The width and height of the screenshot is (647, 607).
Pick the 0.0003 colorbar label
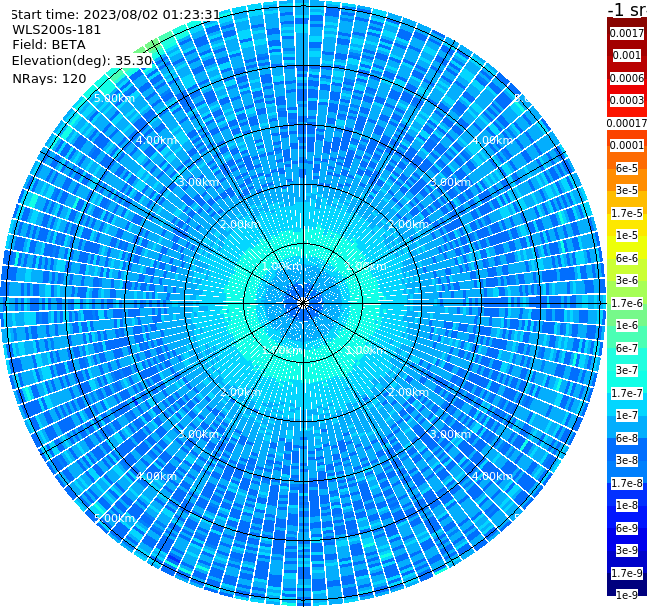click(627, 100)
